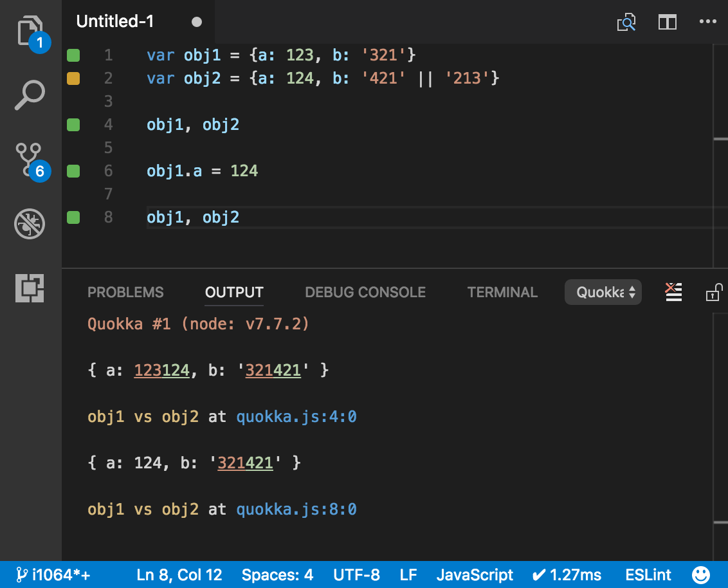Click the Debug icon in the activity bar
Screen dimensions: 728x588
(30, 224)
